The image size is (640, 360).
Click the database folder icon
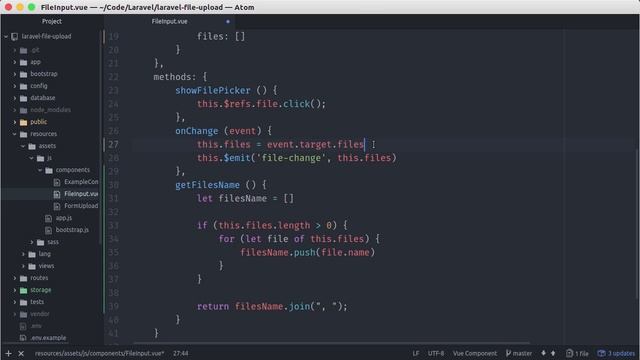coord(24,98)
